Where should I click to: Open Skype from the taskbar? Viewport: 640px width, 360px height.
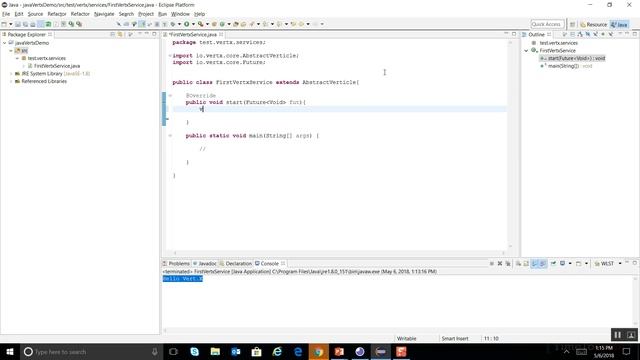tap(194, 351)
